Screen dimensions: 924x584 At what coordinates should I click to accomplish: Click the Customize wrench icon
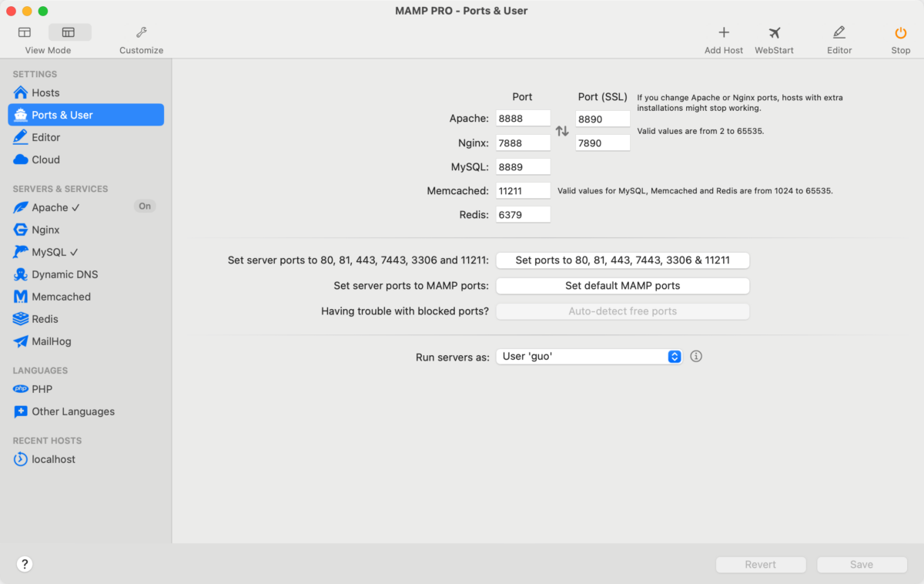coord(141,32)
